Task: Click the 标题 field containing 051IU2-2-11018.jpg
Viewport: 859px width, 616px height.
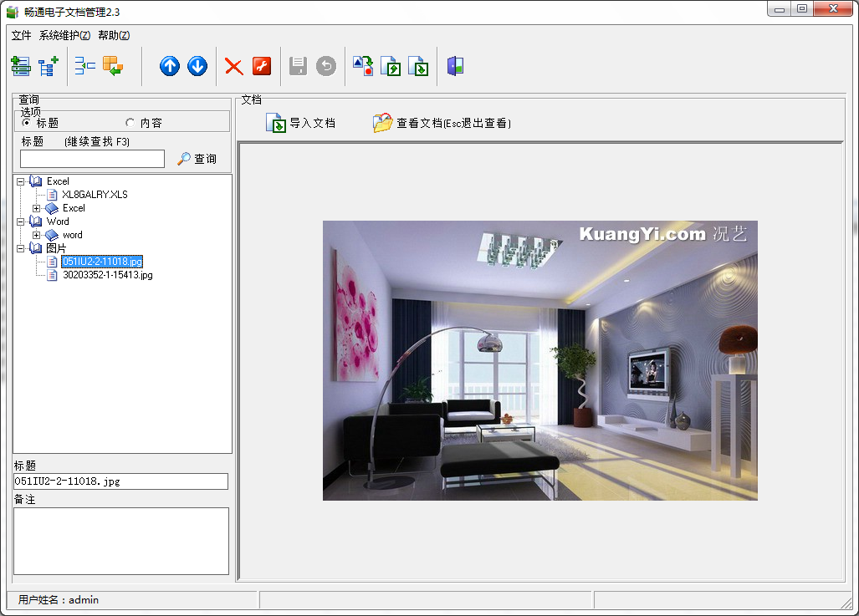Action: 120,481
